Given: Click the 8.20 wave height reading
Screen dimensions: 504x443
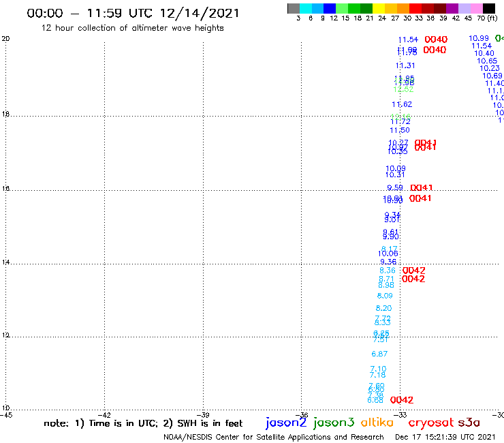Looking at the screenshot, I should 383,308.
